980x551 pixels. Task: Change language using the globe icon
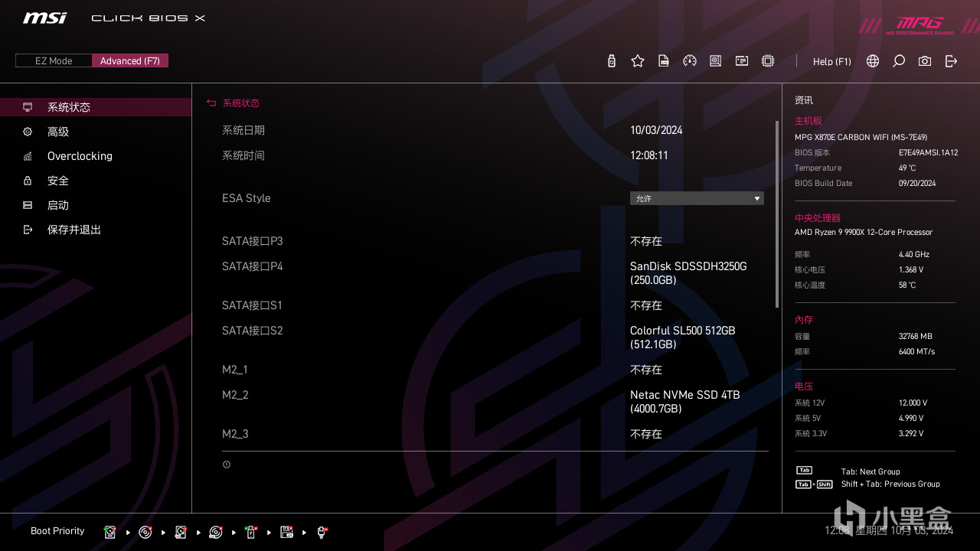873,61
